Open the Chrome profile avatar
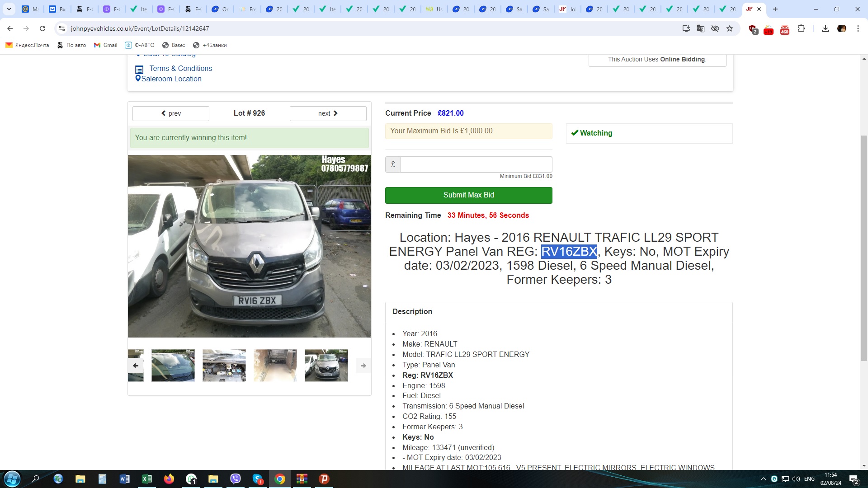Screen dimensions: 868x488 pyautogui.click(x=842, y=28)
